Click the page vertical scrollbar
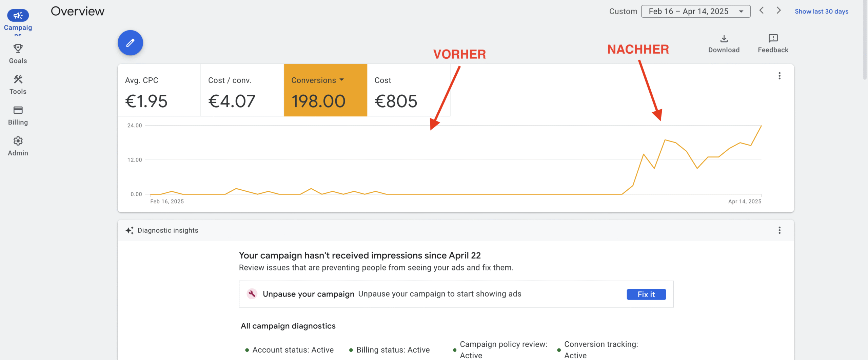Screen dimensions: 868x360 [x=865, y=41]
